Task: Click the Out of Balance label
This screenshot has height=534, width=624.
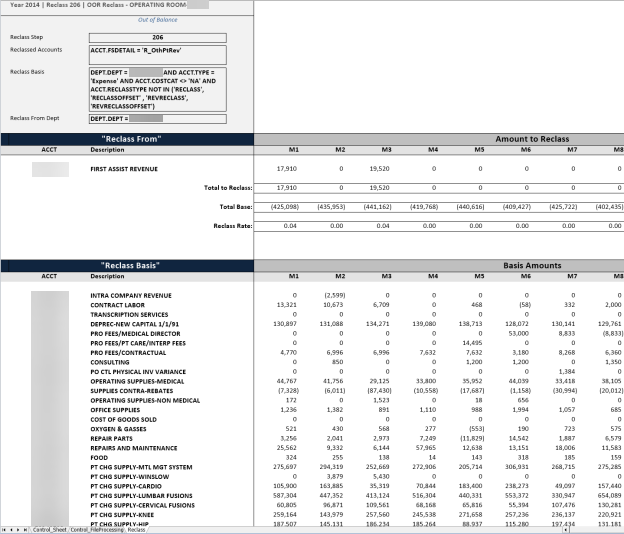Action: (x=158, y=20)
